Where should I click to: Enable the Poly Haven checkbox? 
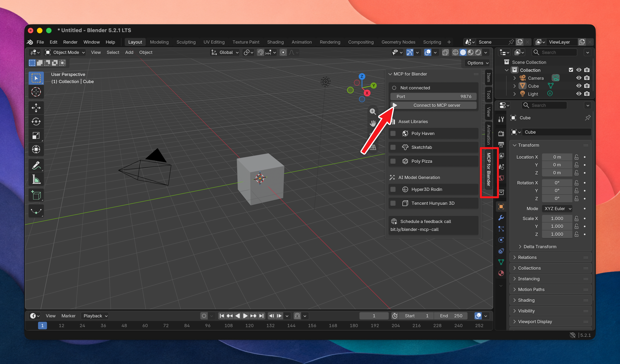click(x=393, y=133)
